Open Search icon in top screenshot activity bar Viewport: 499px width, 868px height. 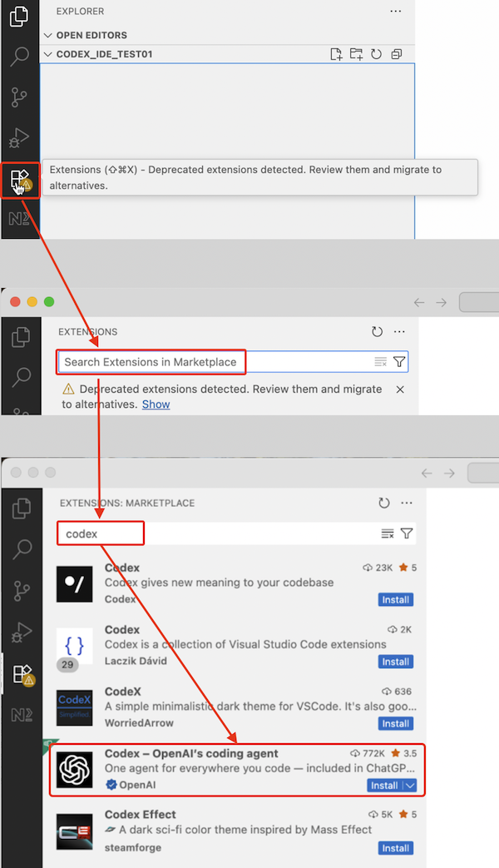[19, 56]
